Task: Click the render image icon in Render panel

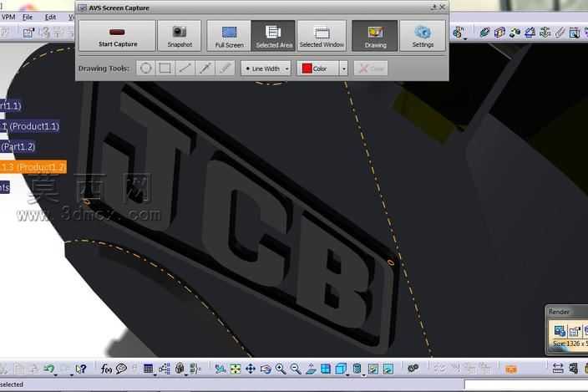Action: click(x=560, y=331)
